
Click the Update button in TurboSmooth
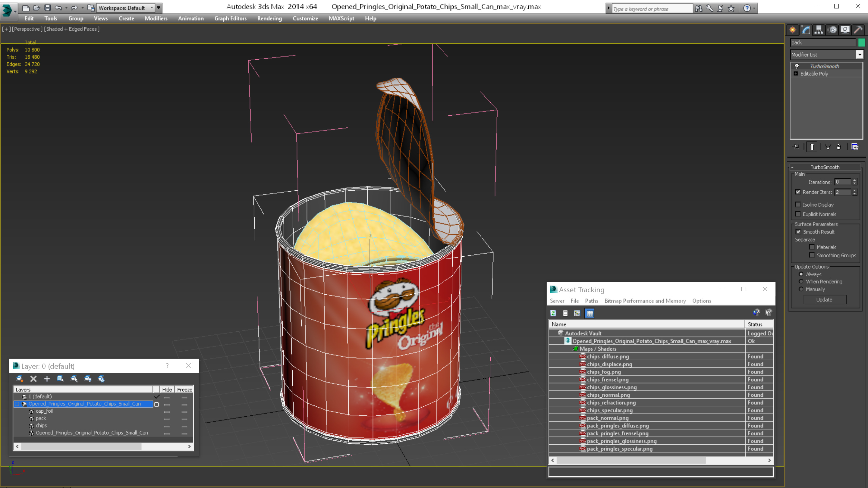point(824,300)
